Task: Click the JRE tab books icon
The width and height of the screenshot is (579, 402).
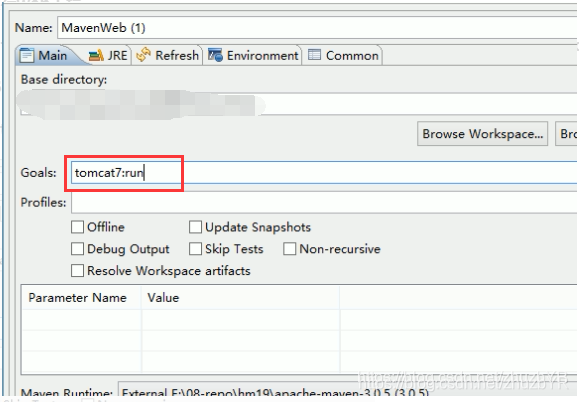Action: point(96,55)
